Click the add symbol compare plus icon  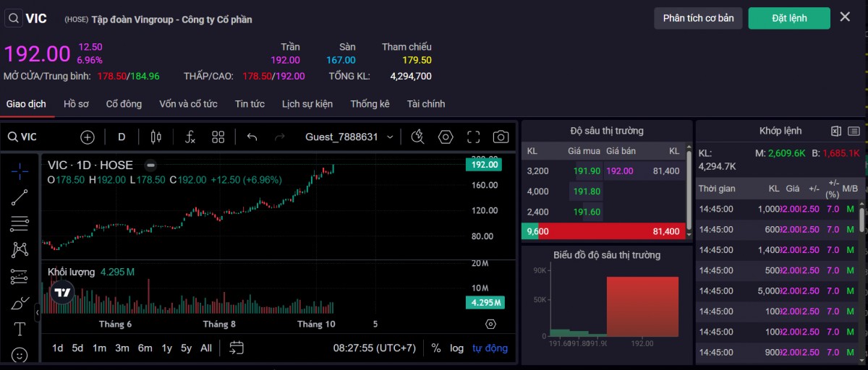88,137
